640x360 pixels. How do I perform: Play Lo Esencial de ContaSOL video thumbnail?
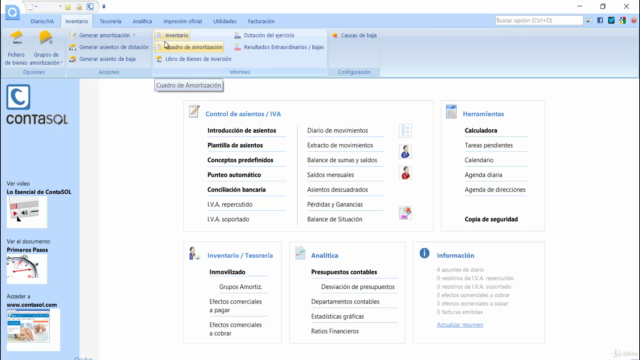tap(27, 212)
